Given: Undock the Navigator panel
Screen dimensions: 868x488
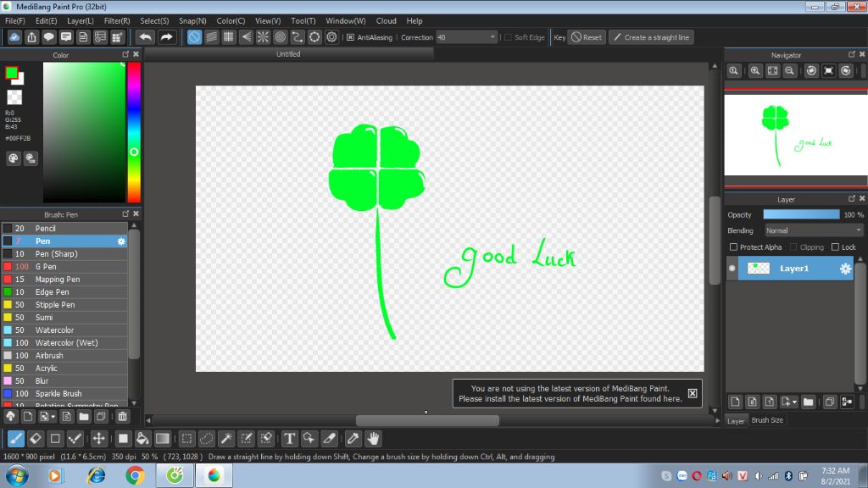Looking at the screenshot, I should pos(852,54).
